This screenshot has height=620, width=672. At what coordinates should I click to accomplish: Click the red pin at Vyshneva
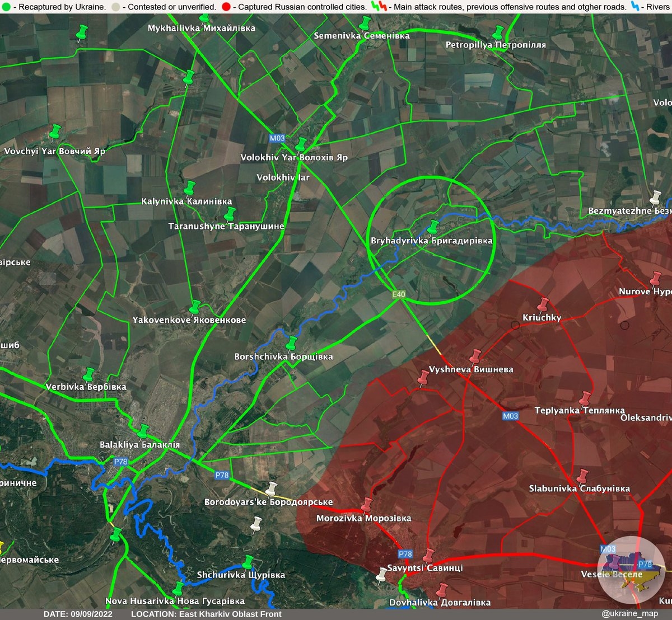475,356
